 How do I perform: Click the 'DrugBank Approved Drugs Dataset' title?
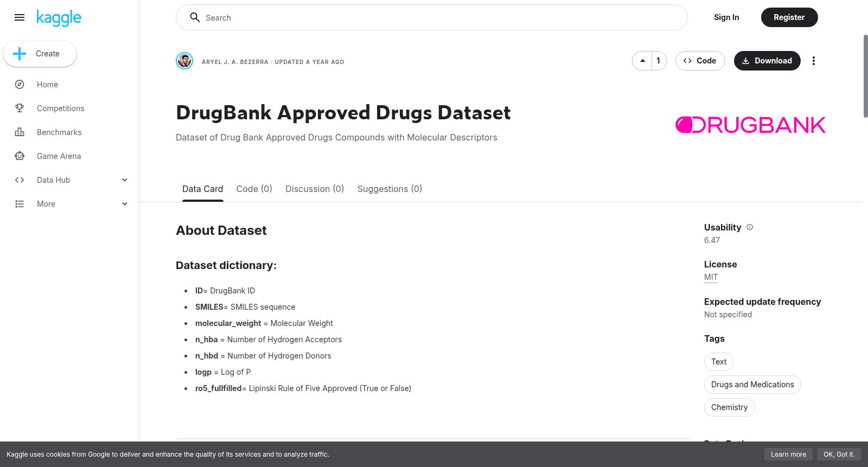pos(343,113)
